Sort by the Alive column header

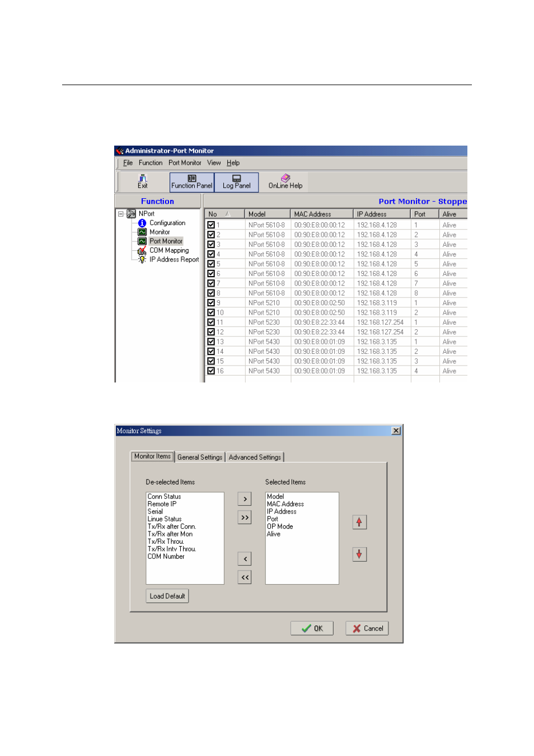(453, 214)
